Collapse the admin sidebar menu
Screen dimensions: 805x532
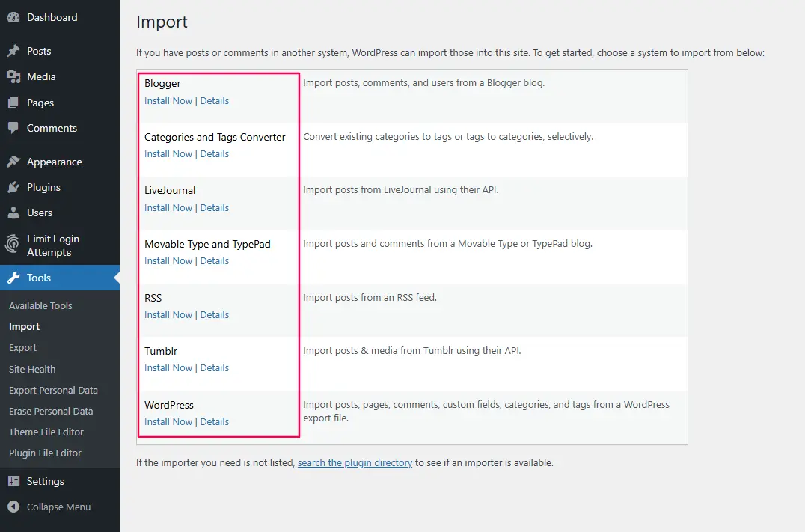point(15,507)
